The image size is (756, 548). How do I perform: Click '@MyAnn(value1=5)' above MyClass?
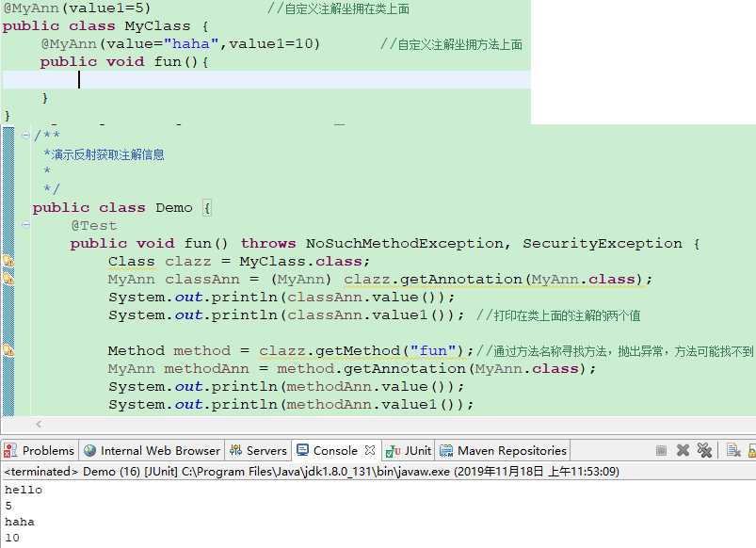click(x=77, y=8)
